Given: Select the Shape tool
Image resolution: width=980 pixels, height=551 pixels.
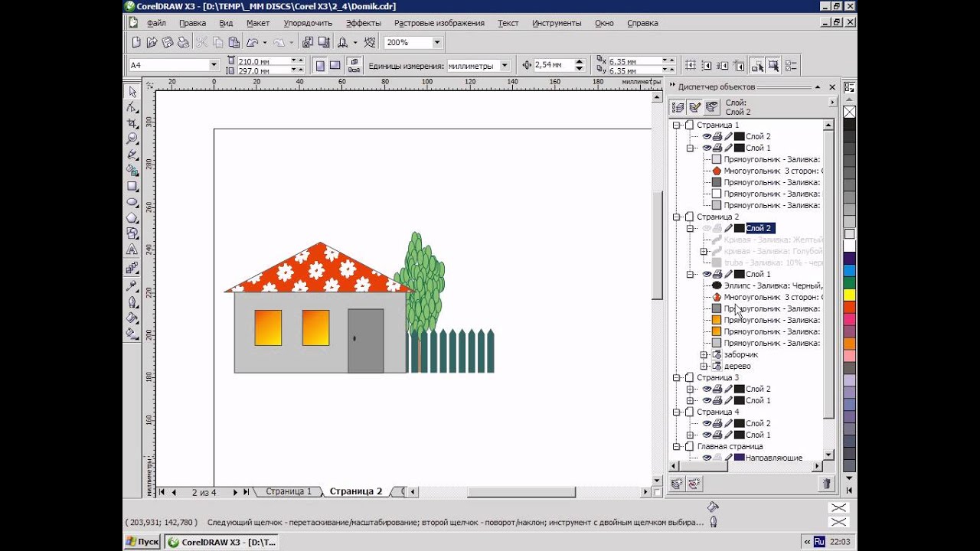Looking at the screenshot, I should 132,107.
